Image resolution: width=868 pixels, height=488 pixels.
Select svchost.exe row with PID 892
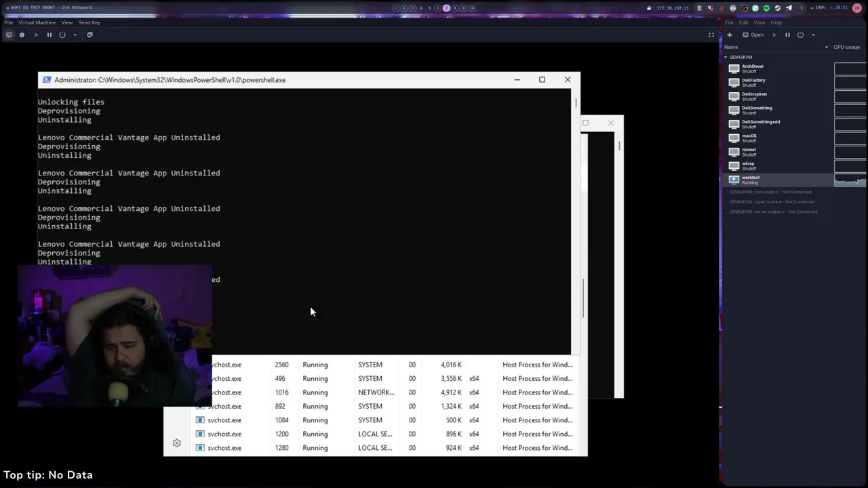pos(384,406)
